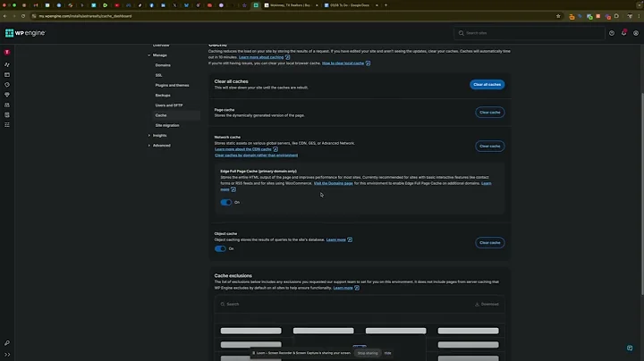Screen dimensions: 644x361
Task: Expand the left rail with double-chevron icon
Action: [x=7, y=355]
